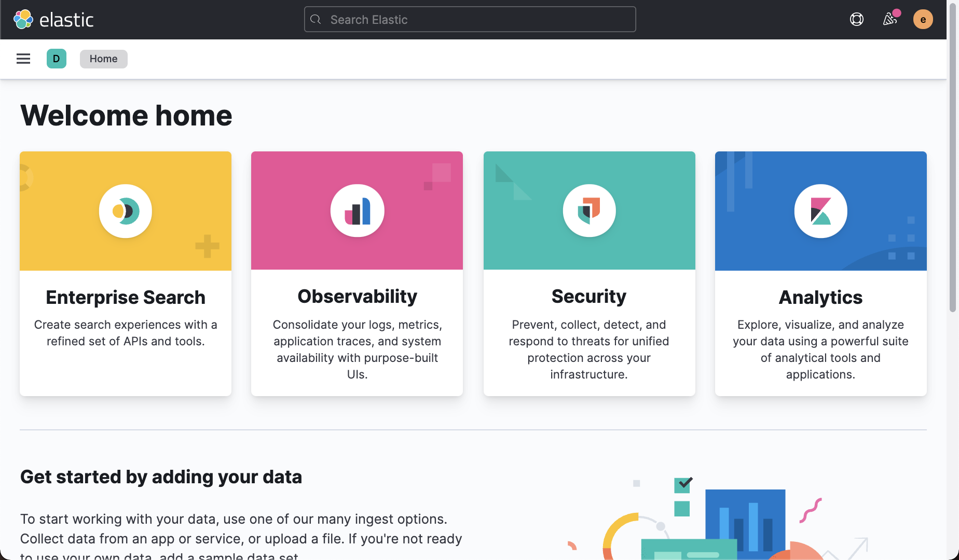Open the user profile menu

pyautogui.click(x=923, y=19)
